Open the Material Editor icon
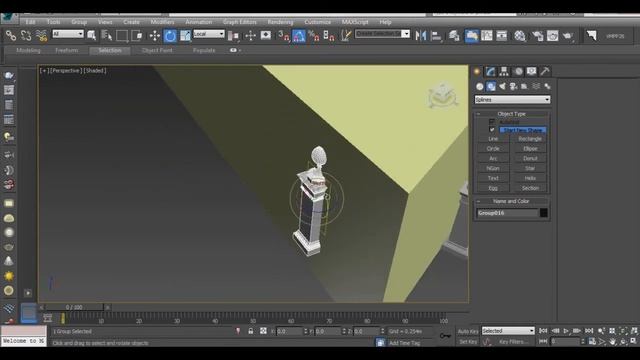 520,36
